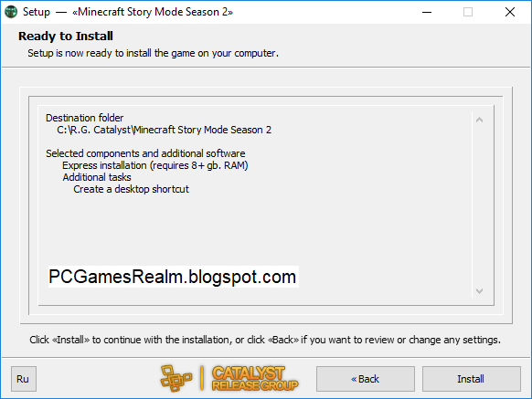Screen dimensions: 532x399
Task: Click the scroll up arrow of summary box
Action: (479, 120)
